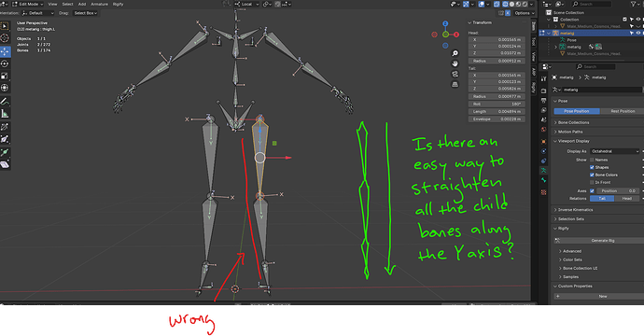Viewport: 644px width, 336px height.
Task: Open the Select menu
Action: pyautogui.click(x=67, y=4)
